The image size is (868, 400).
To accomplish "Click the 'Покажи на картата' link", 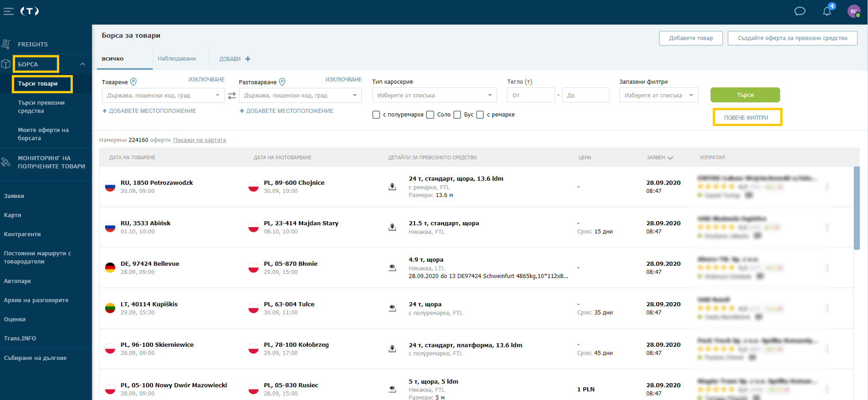I will pyautogui.click(x=199, y=140).
